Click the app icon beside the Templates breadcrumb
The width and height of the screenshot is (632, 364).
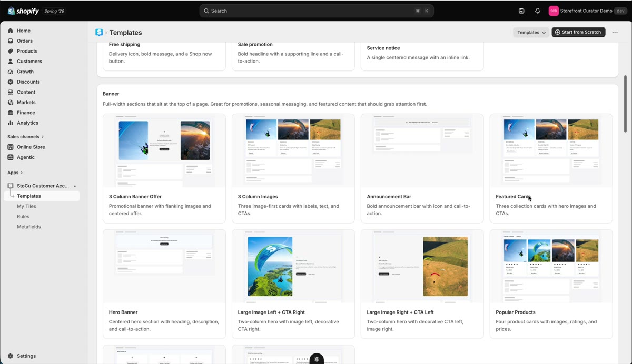coord(99,32)
